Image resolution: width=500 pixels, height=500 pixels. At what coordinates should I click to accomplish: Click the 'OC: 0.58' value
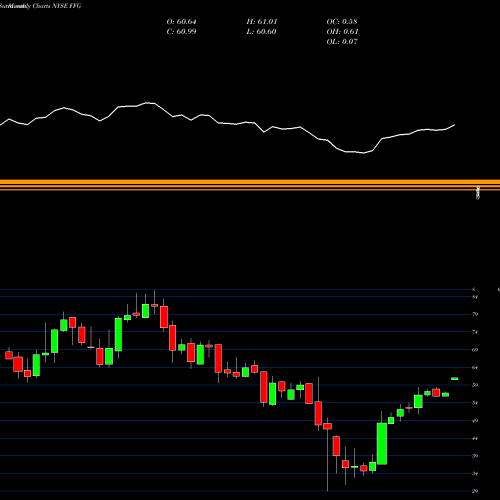click(342, 22)
